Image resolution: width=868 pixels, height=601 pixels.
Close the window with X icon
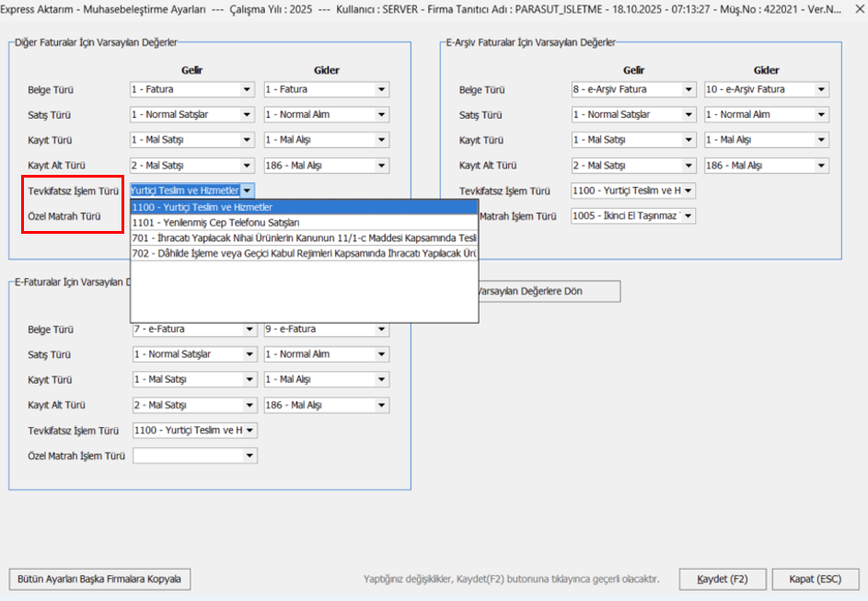point(860,9)
